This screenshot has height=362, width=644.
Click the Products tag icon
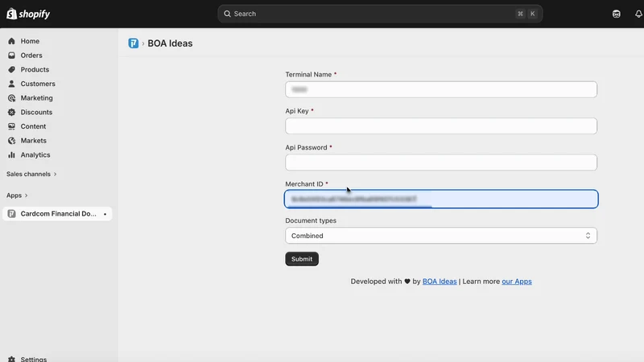(x=11, y=69)
